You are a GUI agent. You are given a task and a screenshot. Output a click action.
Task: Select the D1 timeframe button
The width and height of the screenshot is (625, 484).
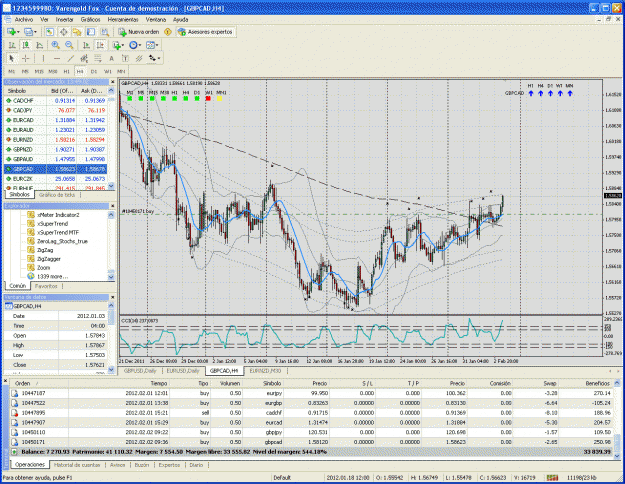94,71
